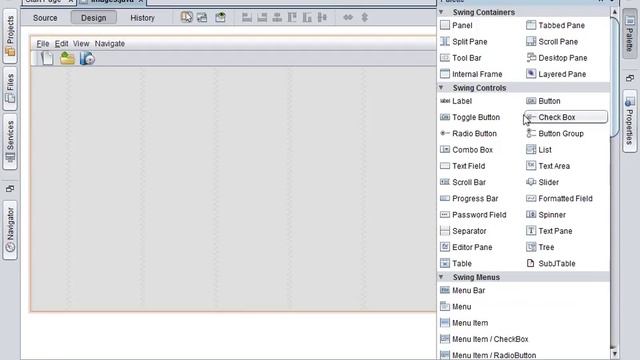Choose the Text Area control
This screenshot has width=640, height=360.
(x=548, y=166)
